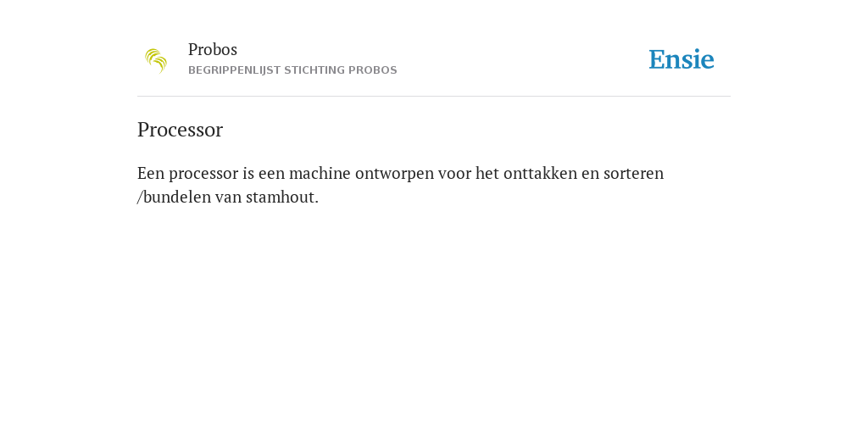Open the Ensie logo link
This screenshot has width=868, height=434.
[x=682, y=60]
